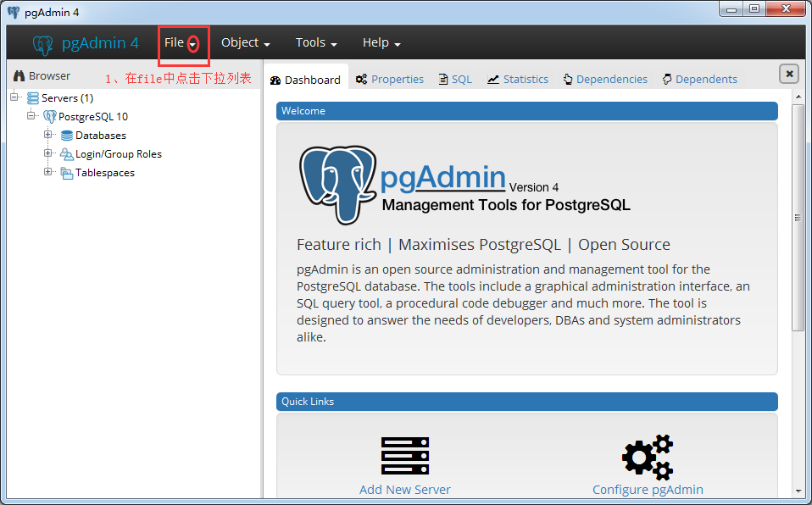Image resolution: width=812 pixels, height=505 pixels.
Task: Click the Statistics tab chart icon
Action: coord(493,80)
